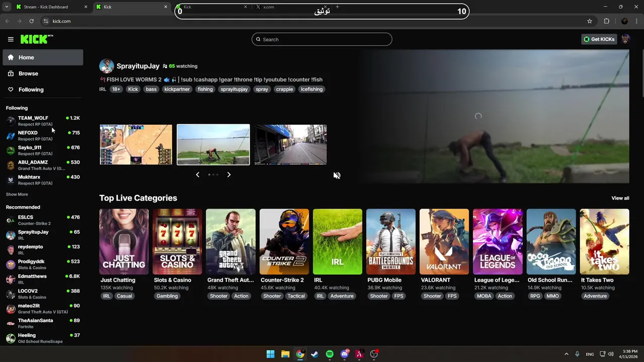Open League of Legends category card
Screen dimensions: 644x362
tap(498, 242)
